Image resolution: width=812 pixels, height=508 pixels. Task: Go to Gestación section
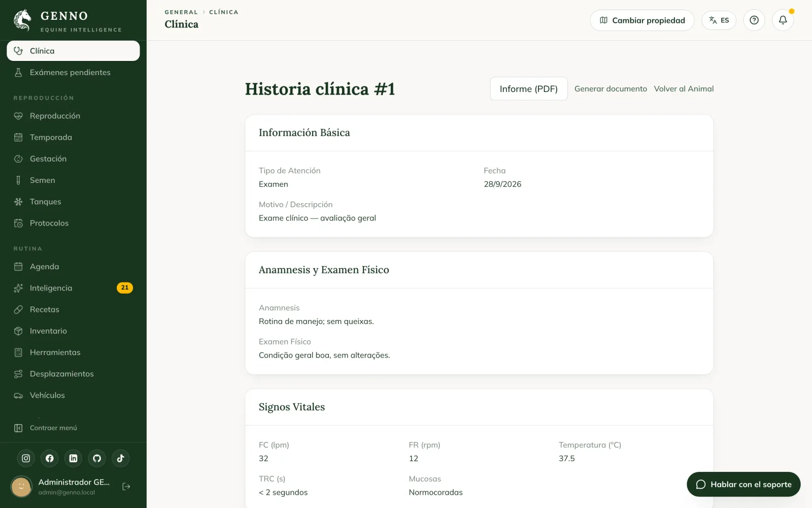tap(73, 158)
